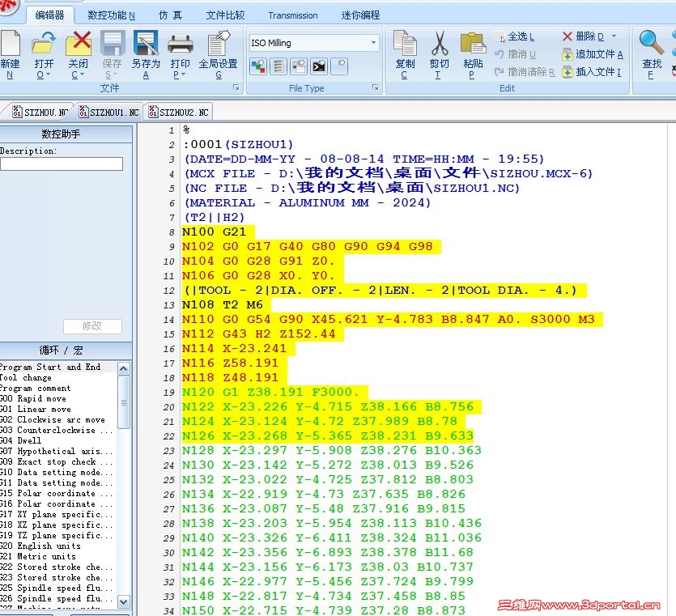The width and height of the screenshot is (676, 616).
Task: Expand the 文件 group dialog launcher
Action: click(236, 87)
